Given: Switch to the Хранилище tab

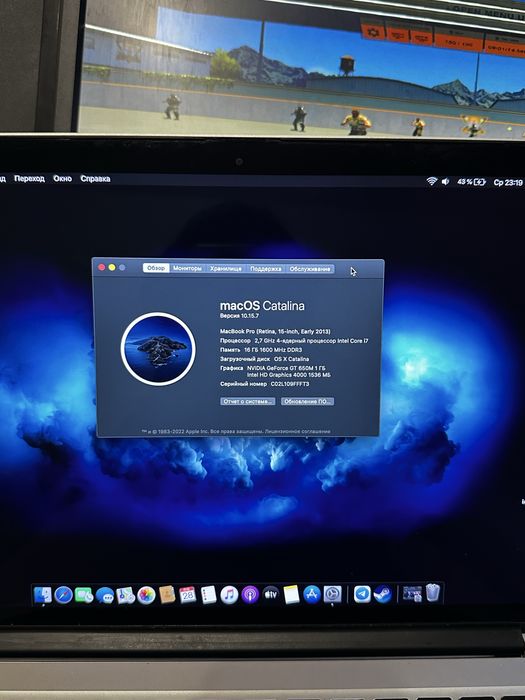Looking at the screenshot, I should [226, 268].
